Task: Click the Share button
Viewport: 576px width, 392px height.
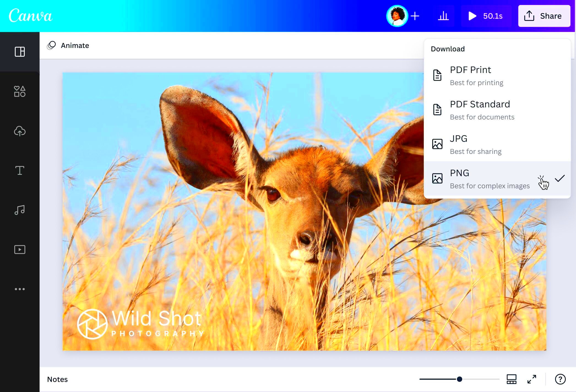Action: tap(544, 16)
